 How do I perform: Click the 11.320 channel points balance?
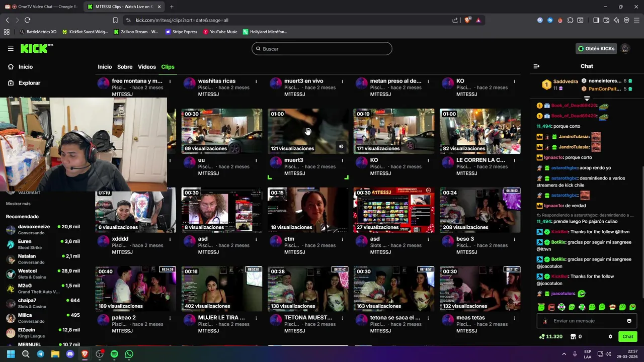pyautogui.click(x=551, y=337)
